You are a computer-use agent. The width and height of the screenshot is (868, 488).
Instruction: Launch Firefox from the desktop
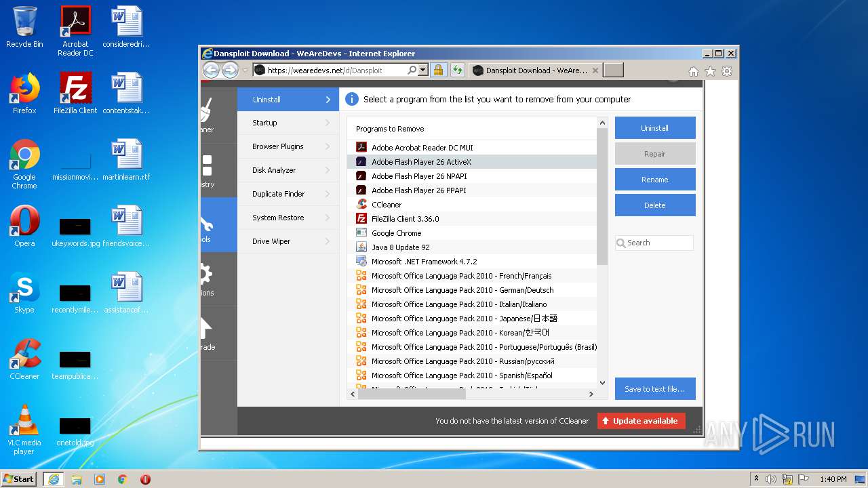point(24,94)
